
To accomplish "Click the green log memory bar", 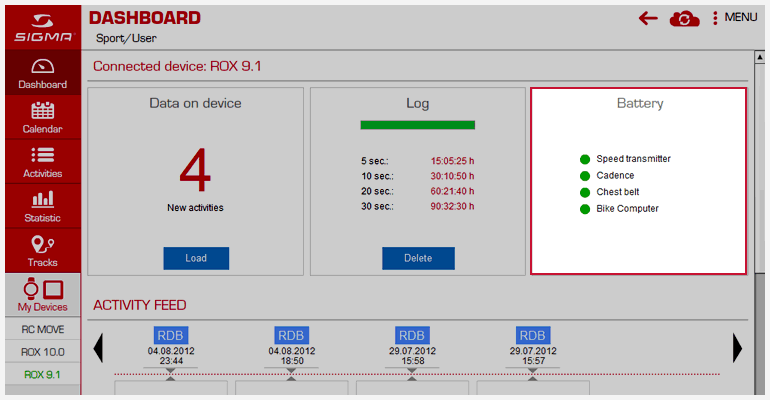I will pyautogui.click(x=417, y=125).
